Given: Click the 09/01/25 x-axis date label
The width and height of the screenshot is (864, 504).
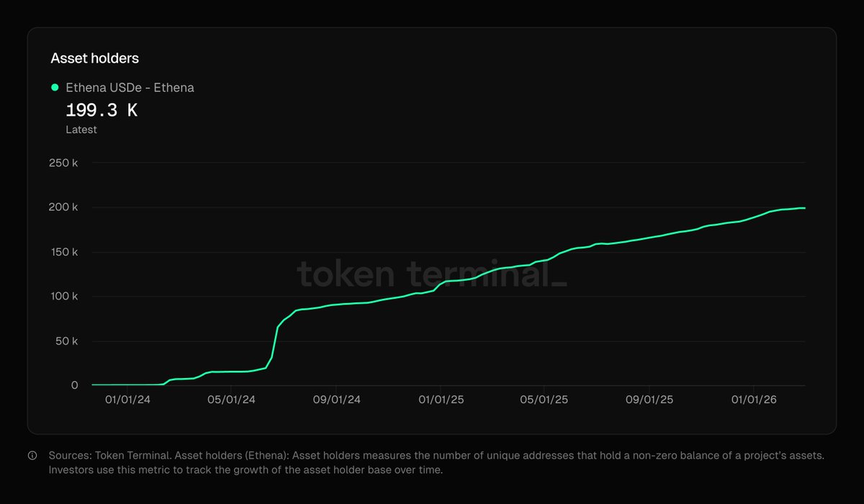Looking at the screenshot, I should pos(649,400).
